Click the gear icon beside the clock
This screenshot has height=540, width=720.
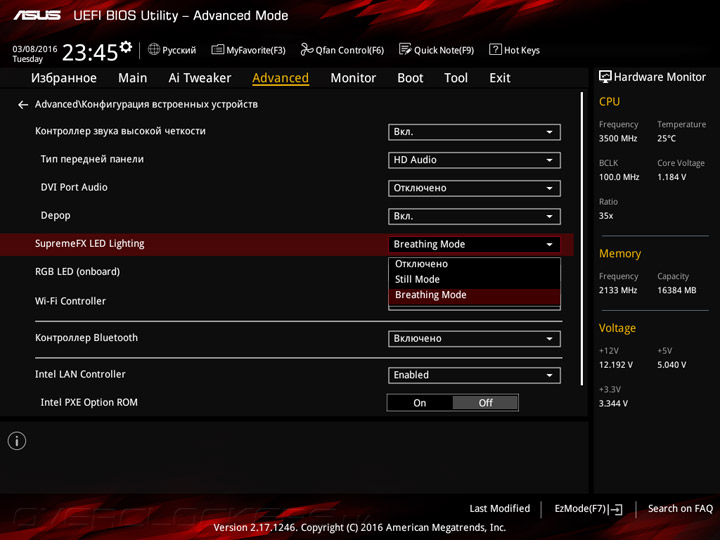pyautogui.click(x=126, y=47)
